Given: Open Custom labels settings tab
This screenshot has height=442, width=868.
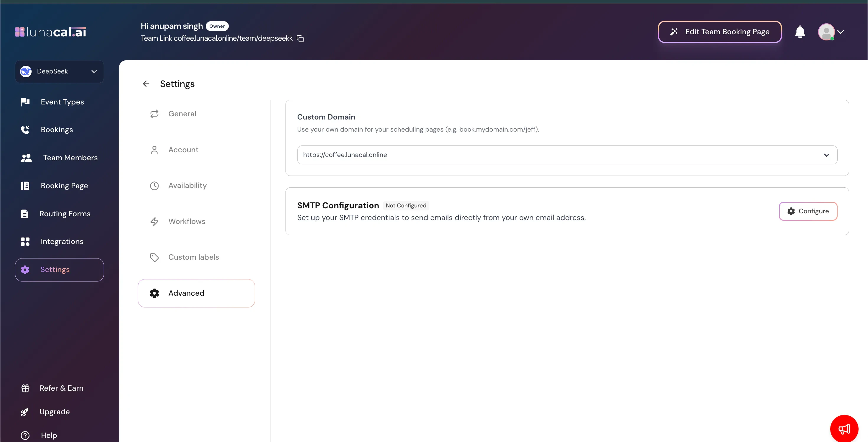Looking at the screenshot, I should 193,257.
